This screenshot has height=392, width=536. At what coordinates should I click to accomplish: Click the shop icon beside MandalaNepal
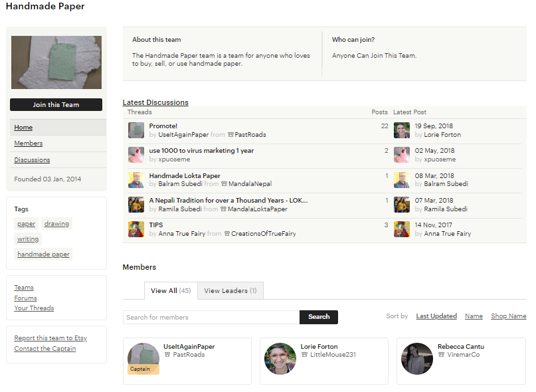pyautogui.click(x=224, y=184)
